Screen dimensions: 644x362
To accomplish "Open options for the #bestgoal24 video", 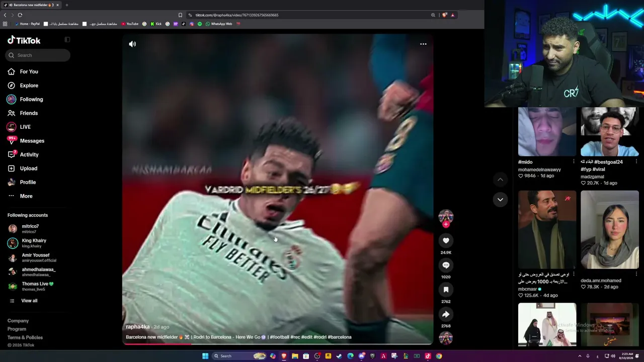I will pos(636,161).
